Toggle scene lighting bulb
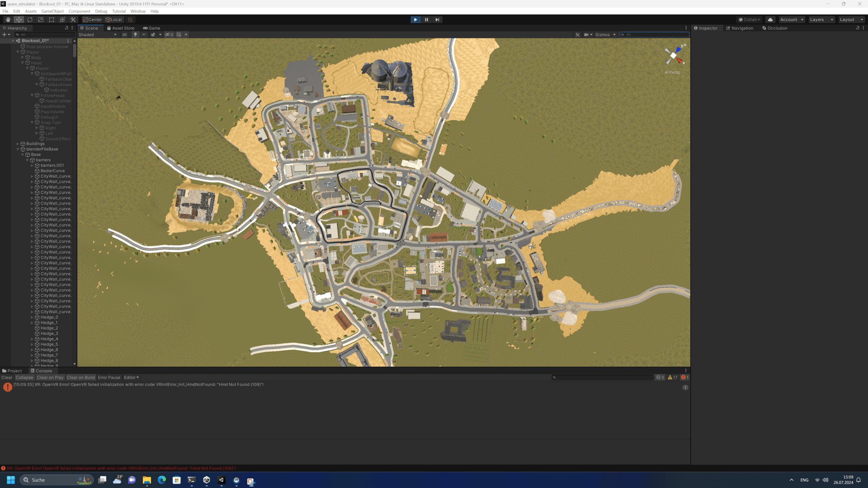The height and width of the screenshot is (488, 868). 135,35
